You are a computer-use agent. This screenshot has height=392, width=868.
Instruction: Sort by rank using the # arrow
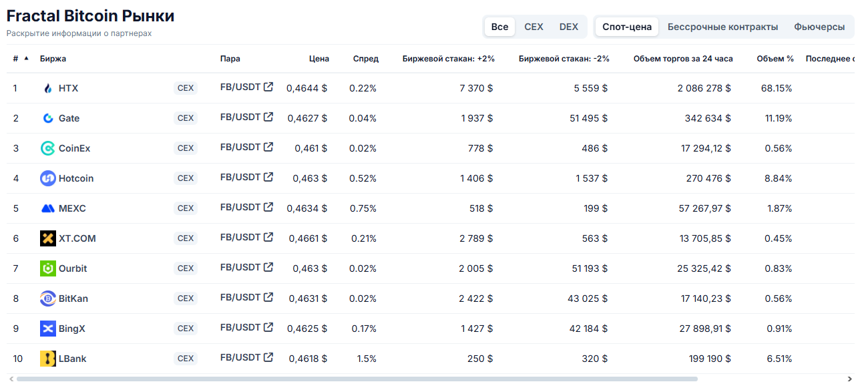[x=27, y=58]
